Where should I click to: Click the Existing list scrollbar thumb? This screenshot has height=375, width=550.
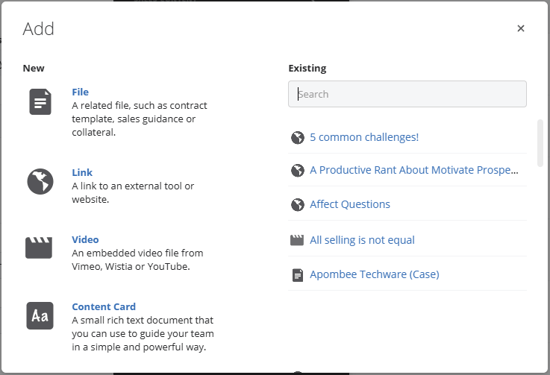point(540,143)
